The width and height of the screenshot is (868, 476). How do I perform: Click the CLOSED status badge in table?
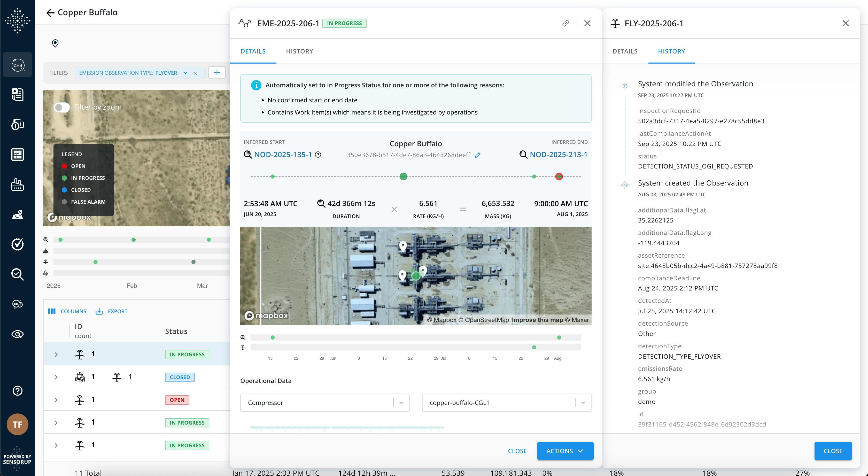click(x=180, y=377)
